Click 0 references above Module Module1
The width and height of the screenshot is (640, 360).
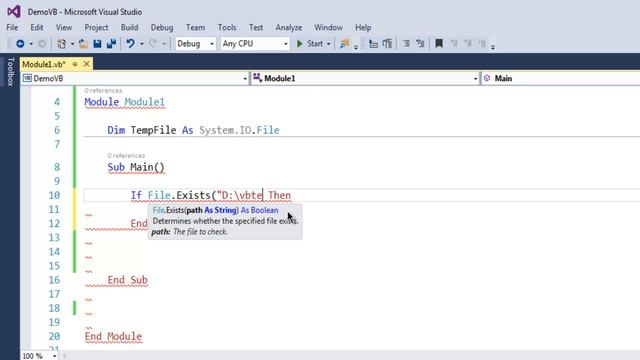pyautogui.click(x=103, y=91)
